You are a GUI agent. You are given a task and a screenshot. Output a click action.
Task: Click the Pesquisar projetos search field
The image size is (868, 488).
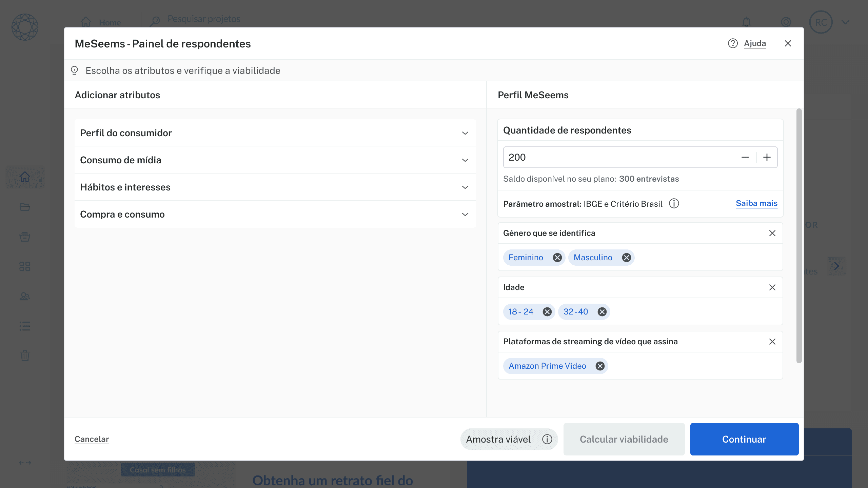203,19
